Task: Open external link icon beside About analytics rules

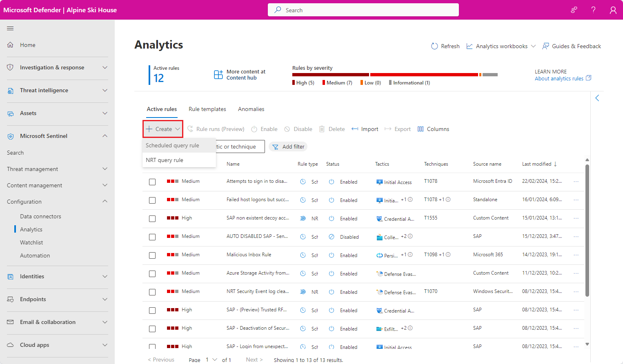Action: click(588, 78)
